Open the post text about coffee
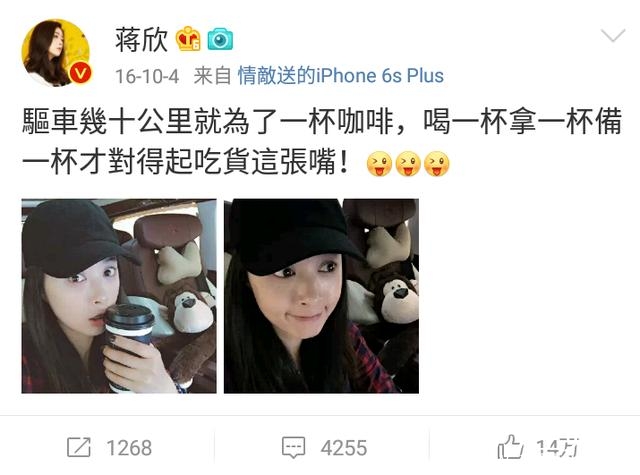640x475 pixels. pyautogui.click(x=322, y=142)
